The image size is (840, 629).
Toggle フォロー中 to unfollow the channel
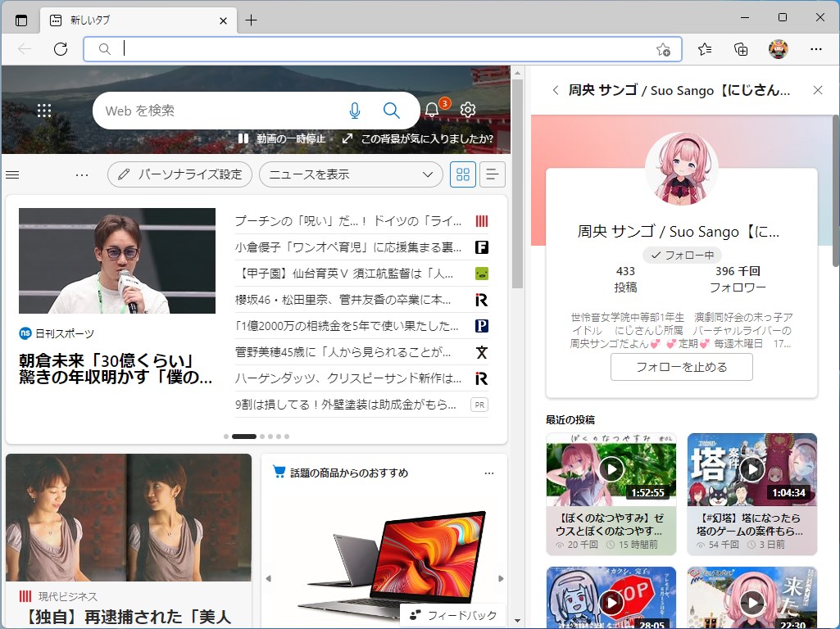(681, 255)
